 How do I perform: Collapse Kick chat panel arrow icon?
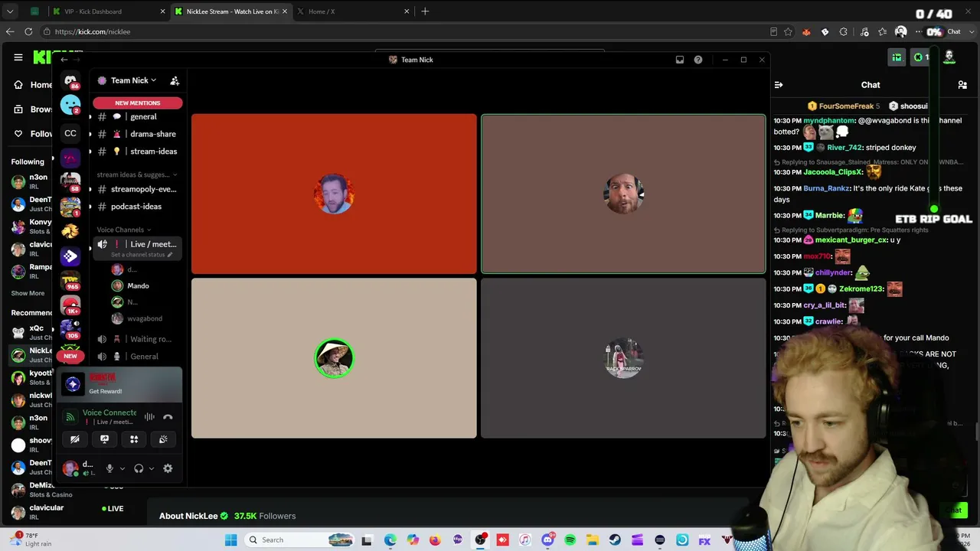778,85
